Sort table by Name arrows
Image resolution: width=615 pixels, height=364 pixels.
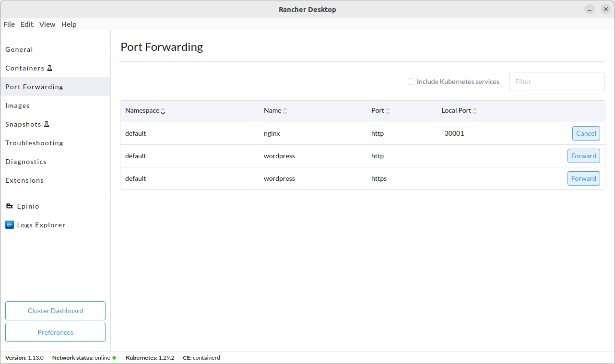(x=285, y=111)
